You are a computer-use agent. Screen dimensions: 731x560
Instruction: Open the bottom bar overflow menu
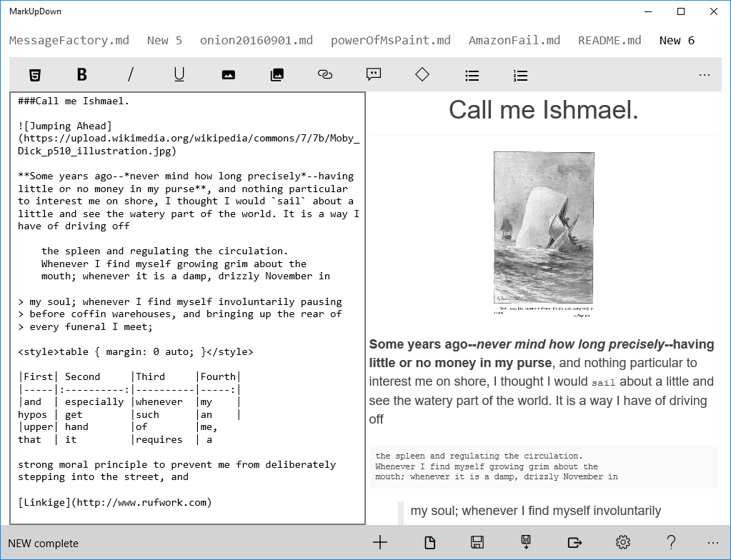pos(713,543)
